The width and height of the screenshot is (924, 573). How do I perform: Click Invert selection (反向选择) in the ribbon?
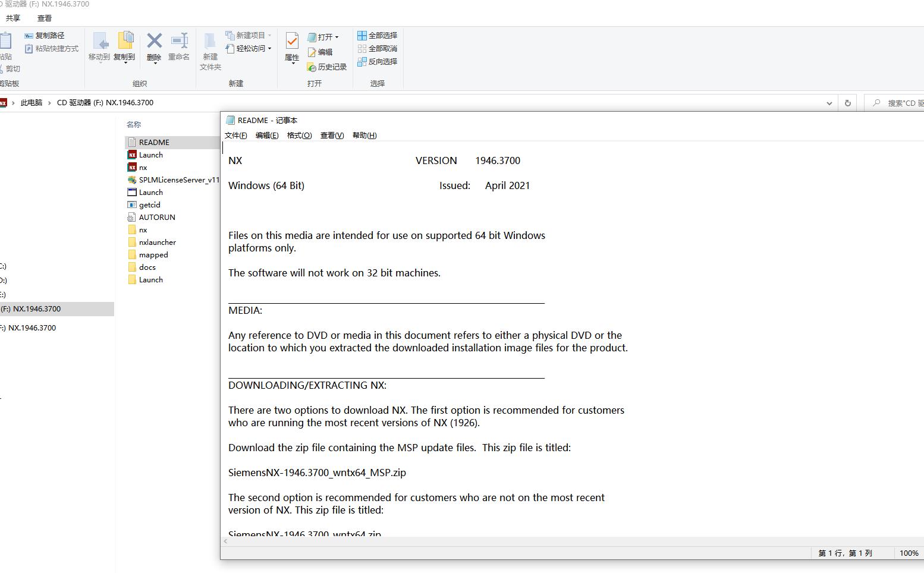coord(377,62)
